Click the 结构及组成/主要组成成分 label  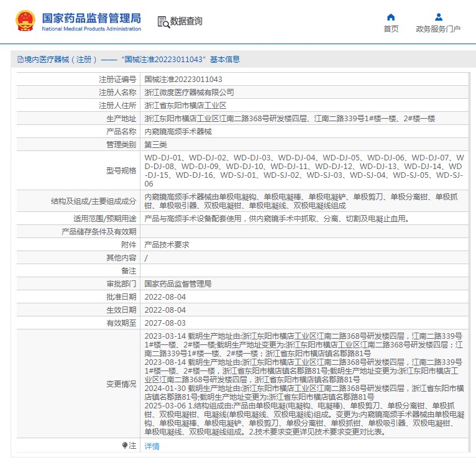[x=93, y=201]
